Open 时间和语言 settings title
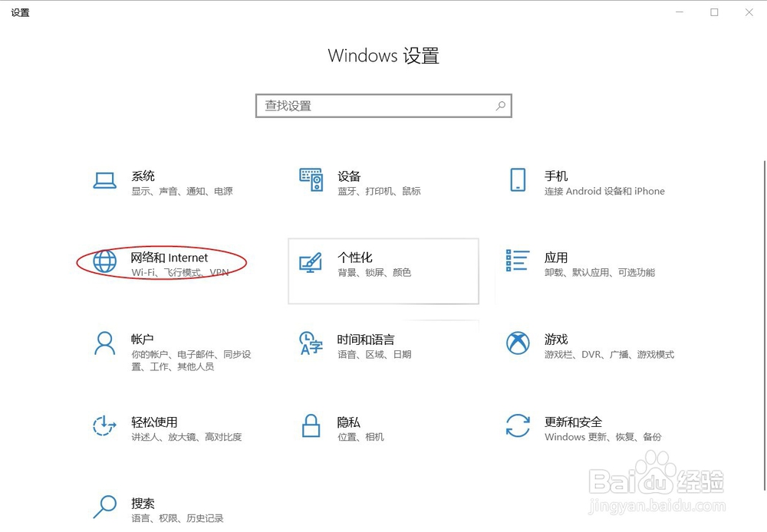The image size is (767, 532). tap(366, 339)
